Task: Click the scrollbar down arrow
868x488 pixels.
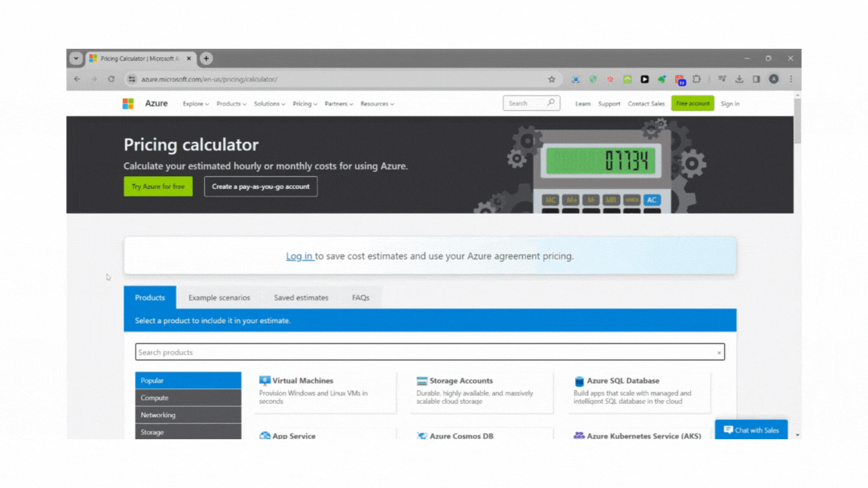Action: pyautogui.click(x=797, y=435)
